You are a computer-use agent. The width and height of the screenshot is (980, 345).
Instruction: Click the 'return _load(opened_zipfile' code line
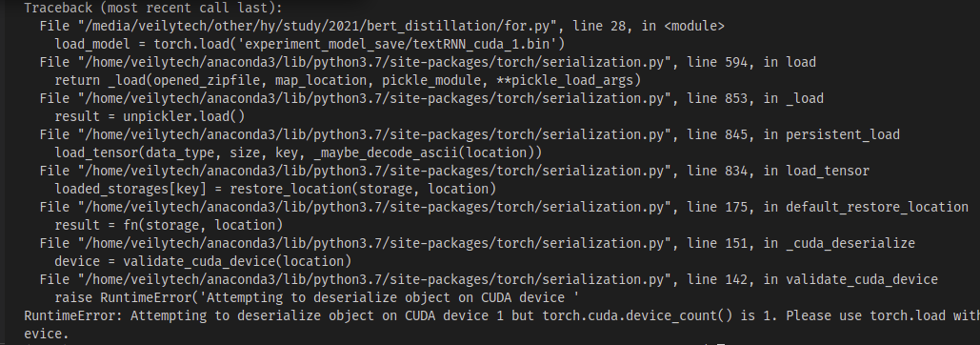[x=349, y=81]
